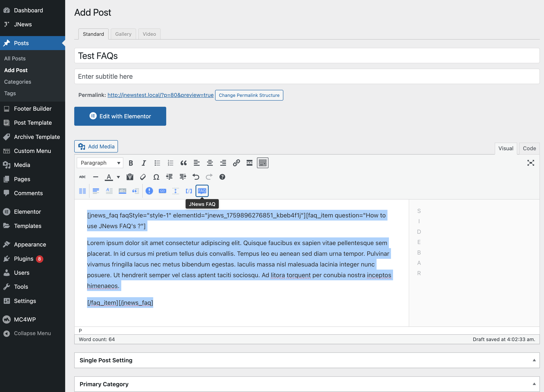Click the undo arrow icon
544x392 pixels.
[196, 177]
